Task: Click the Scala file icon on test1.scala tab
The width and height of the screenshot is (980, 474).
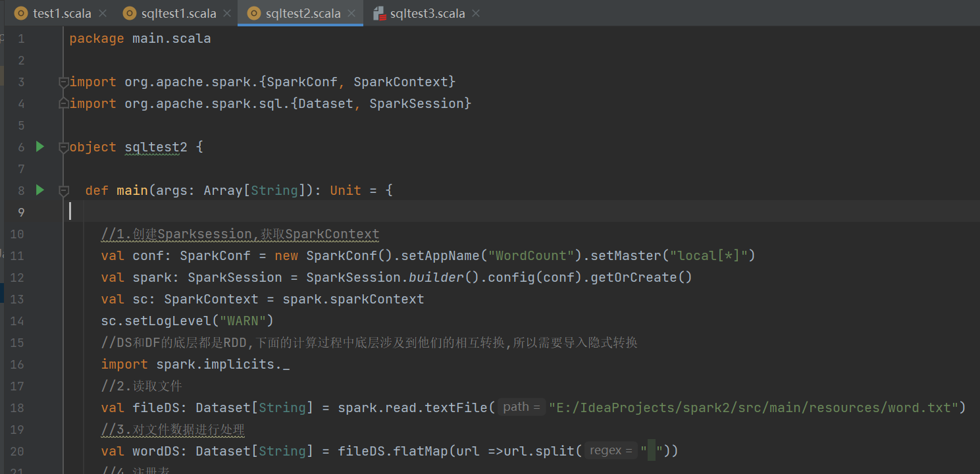Action: pos(21,13)
